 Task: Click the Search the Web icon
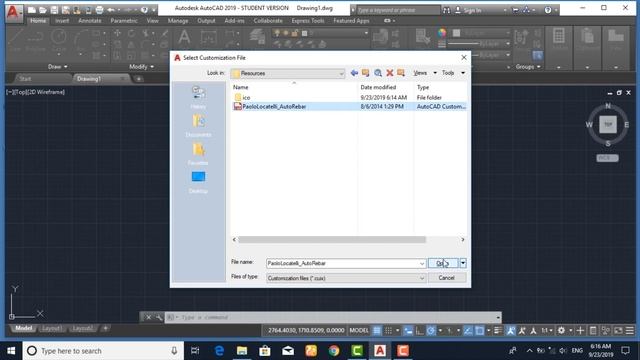click(378, 73)
